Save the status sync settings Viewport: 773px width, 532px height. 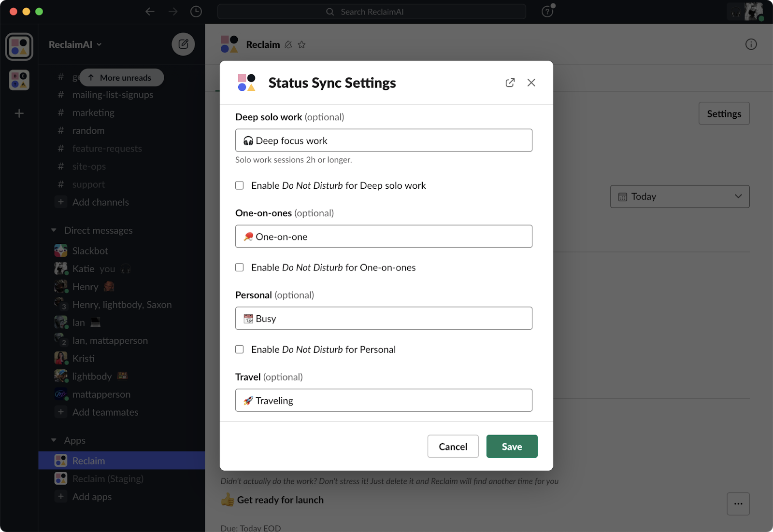(512, 447)
